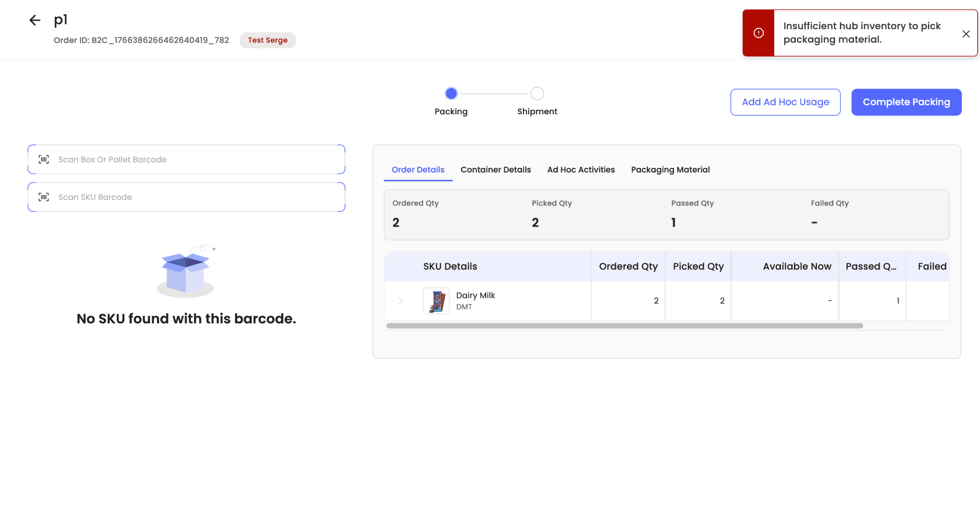980x520 pixels.
Task: Select the Shipment step circle
Action: (537, 93)
